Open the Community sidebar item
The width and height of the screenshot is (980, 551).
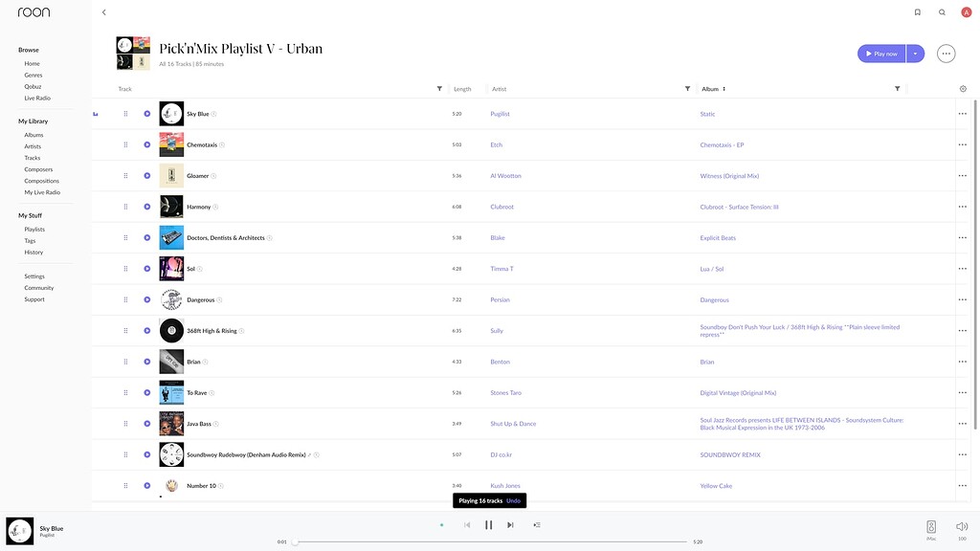click(38, 288)
